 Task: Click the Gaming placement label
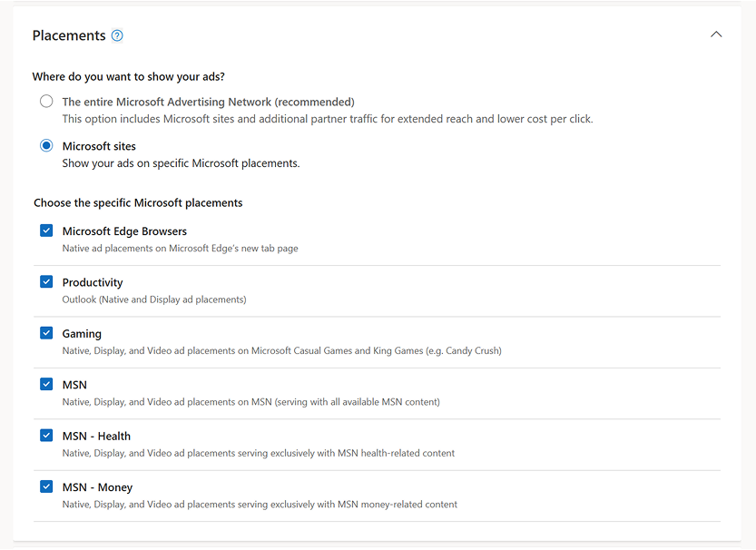click(82, 334)
